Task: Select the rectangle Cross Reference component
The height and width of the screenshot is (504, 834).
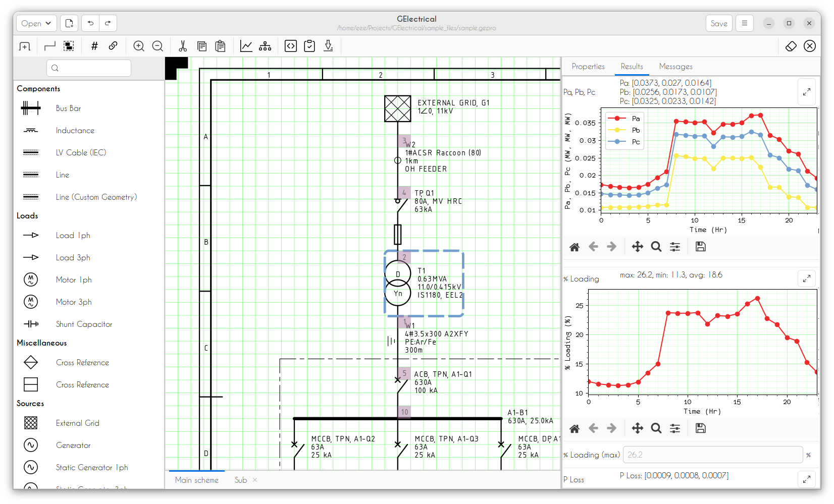Action: (89, 384)
